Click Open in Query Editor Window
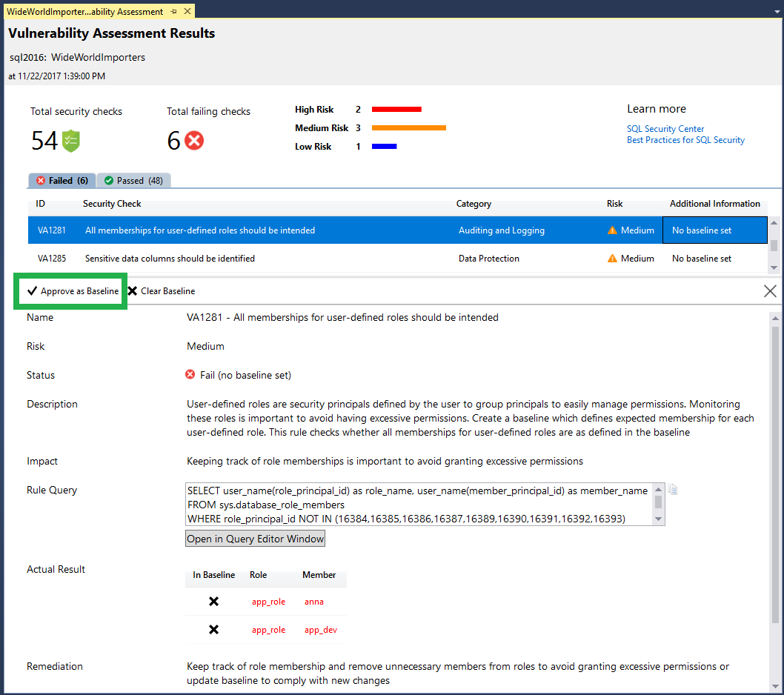 click(x=255, y=538)
